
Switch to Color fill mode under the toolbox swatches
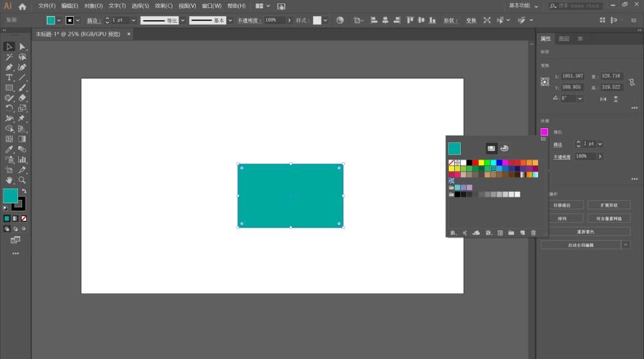(x=7, y=219)
